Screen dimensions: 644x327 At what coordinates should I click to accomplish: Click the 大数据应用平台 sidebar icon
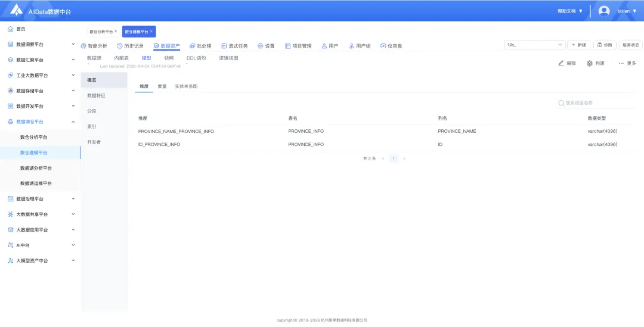[x=11, y=230]
